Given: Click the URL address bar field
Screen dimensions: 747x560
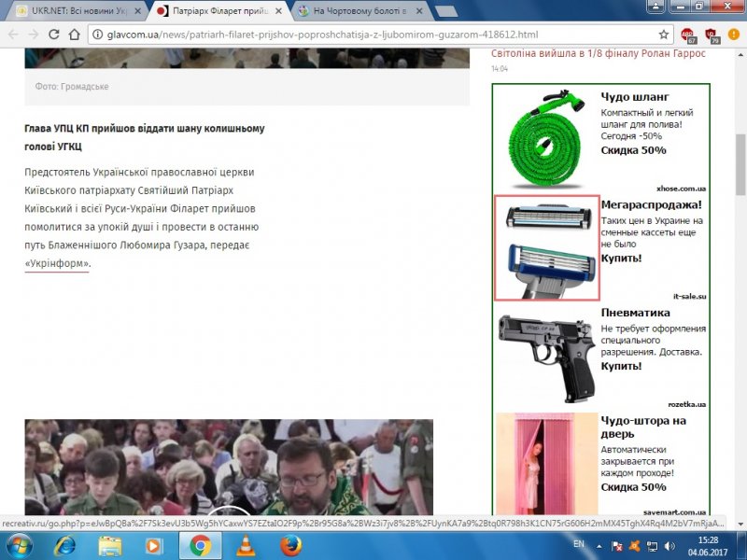Looking at the screenshot, I should 373,35.
